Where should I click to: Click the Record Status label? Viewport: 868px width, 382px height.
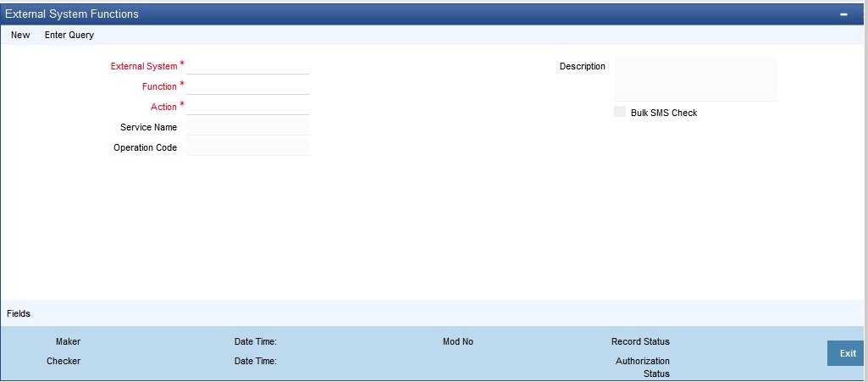click(x=640, y=341)
